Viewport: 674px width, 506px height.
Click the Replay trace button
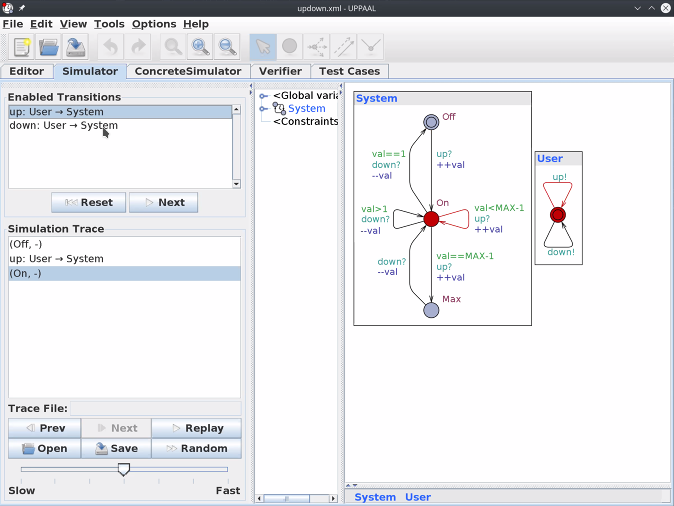point(196,428)
